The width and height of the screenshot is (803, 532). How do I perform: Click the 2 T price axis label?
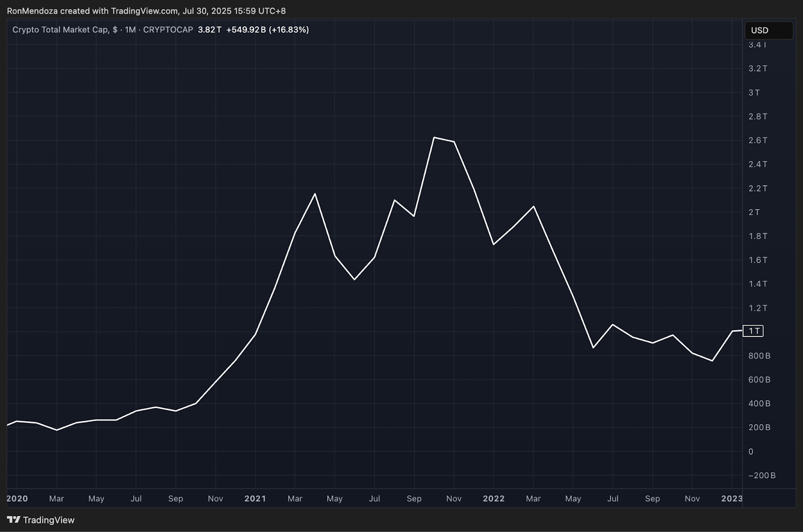[754, 212]
